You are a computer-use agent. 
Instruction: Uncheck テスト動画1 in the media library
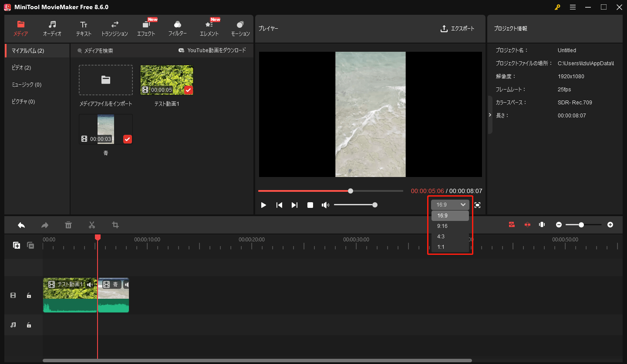pyautogui.click(x=188, y=90)
